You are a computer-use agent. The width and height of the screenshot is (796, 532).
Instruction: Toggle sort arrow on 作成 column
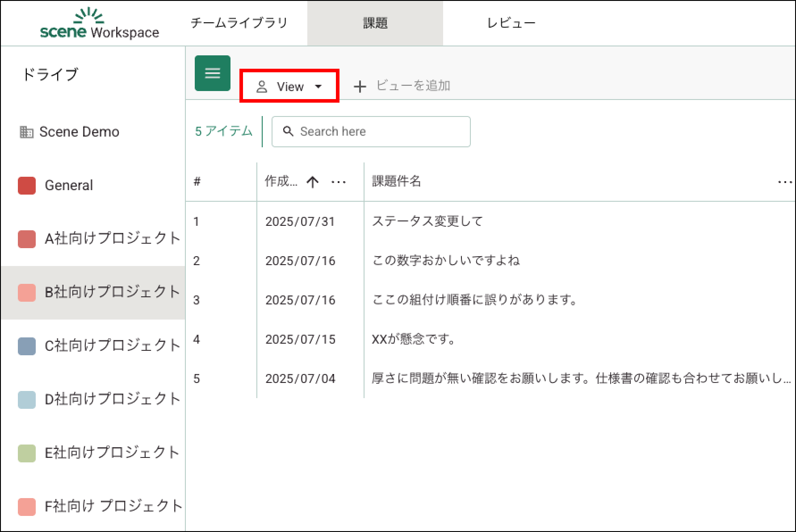coord(312,182)
